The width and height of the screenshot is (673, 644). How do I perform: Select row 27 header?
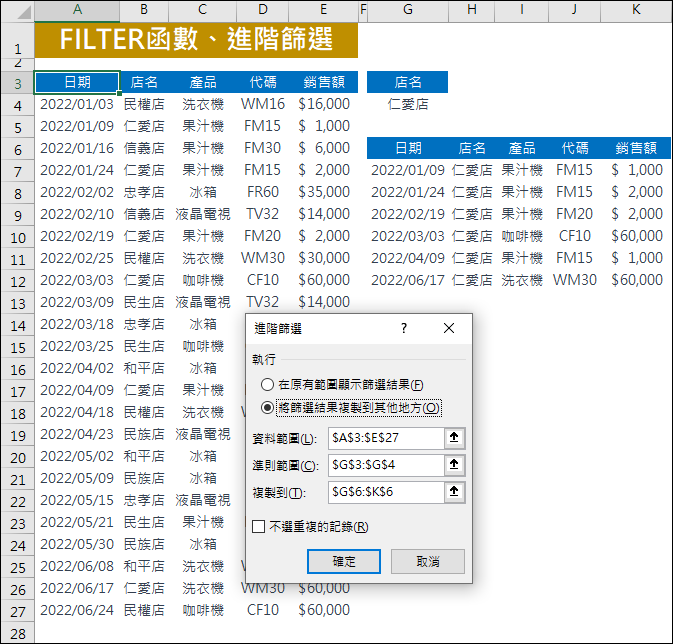click(18, 611)
